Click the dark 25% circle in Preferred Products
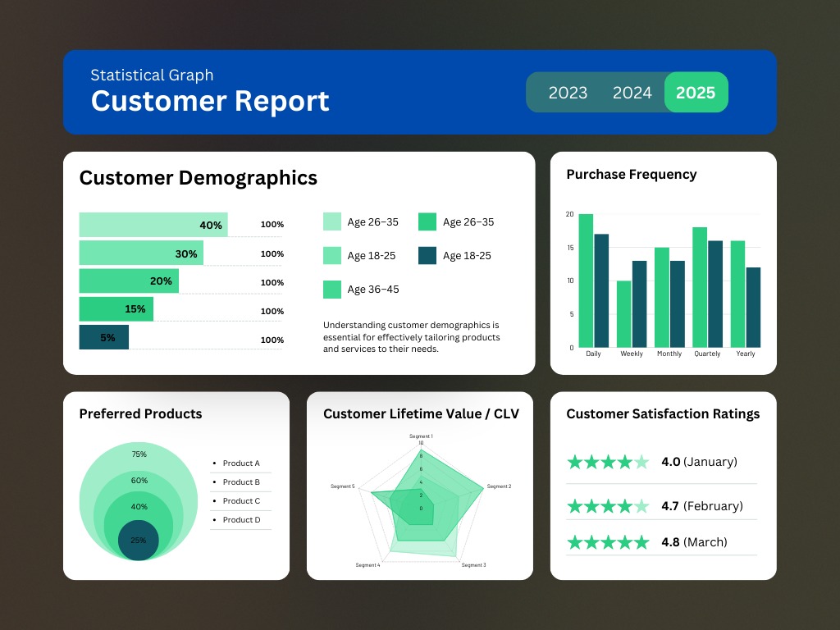This screenshot has height=630, width=840. point(138,541)
